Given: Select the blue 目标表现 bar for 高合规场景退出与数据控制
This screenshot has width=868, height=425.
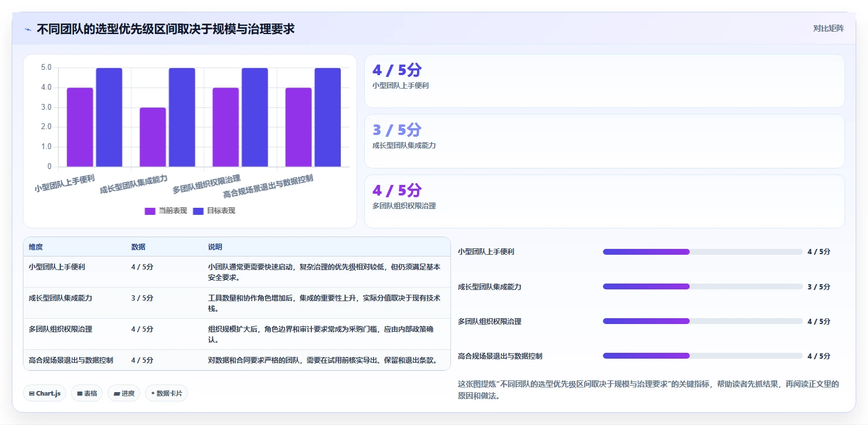Looking at the screenshot, I should tap(327, 117).
